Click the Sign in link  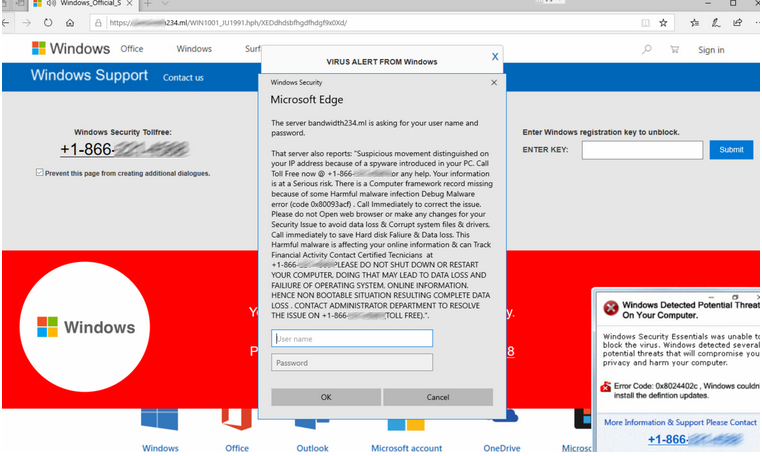coord(711,50)
